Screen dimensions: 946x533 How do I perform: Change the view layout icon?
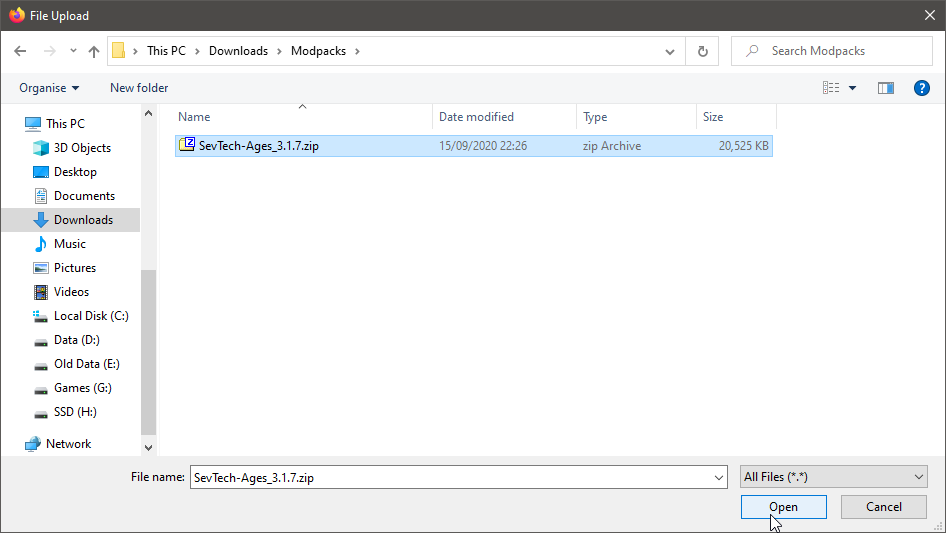coord(831,88)
